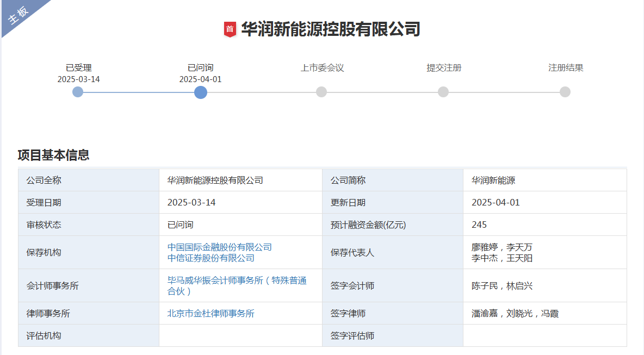Click the 注册结果 stage label
Screen dimensions: 644x355
point(566,68)
